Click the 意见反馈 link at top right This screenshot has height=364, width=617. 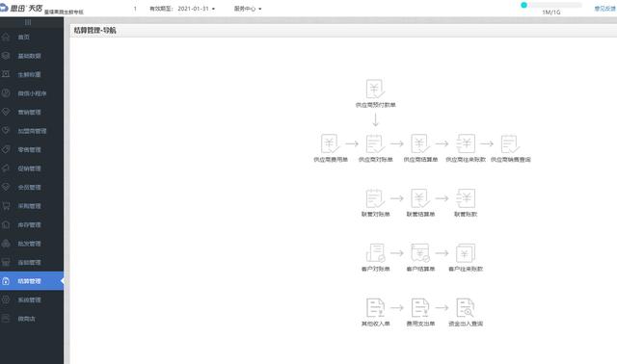[x=604, y=9]
